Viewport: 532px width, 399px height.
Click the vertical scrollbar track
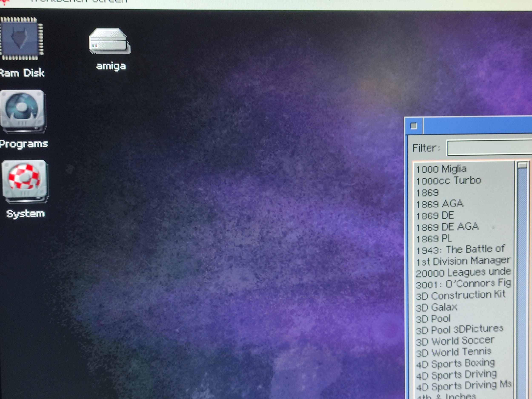pyautogui.click(x=522, y=264)
